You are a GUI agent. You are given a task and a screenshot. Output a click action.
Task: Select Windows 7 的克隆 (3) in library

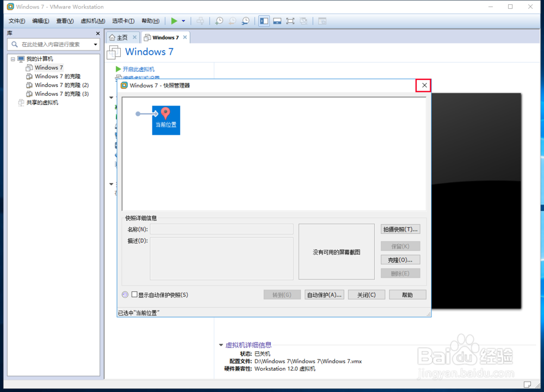coord(62,94)
